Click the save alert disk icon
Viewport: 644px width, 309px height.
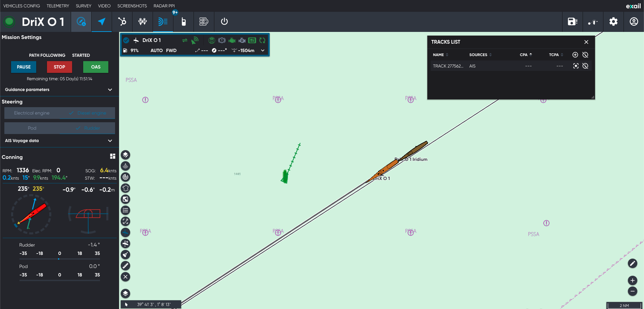point(573,22)
